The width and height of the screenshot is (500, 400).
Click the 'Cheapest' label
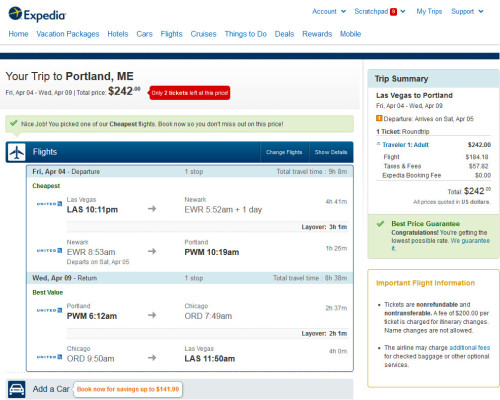coord(46,186)
